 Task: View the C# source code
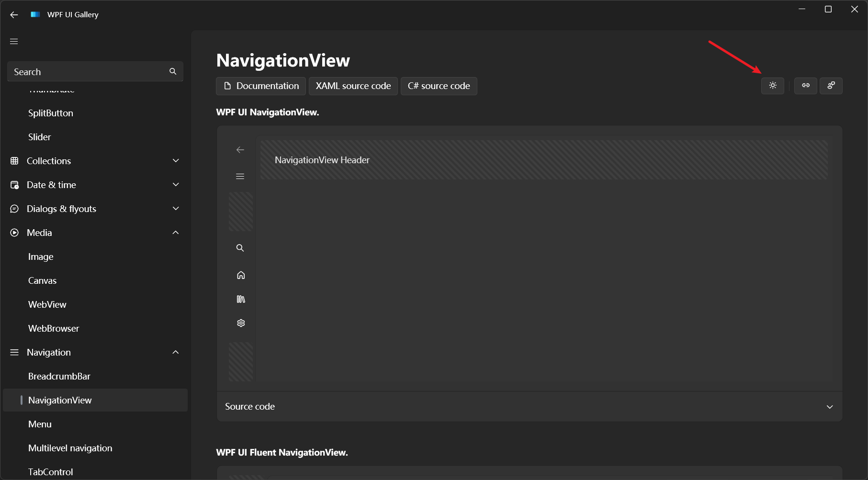click(x=439, y=86)
